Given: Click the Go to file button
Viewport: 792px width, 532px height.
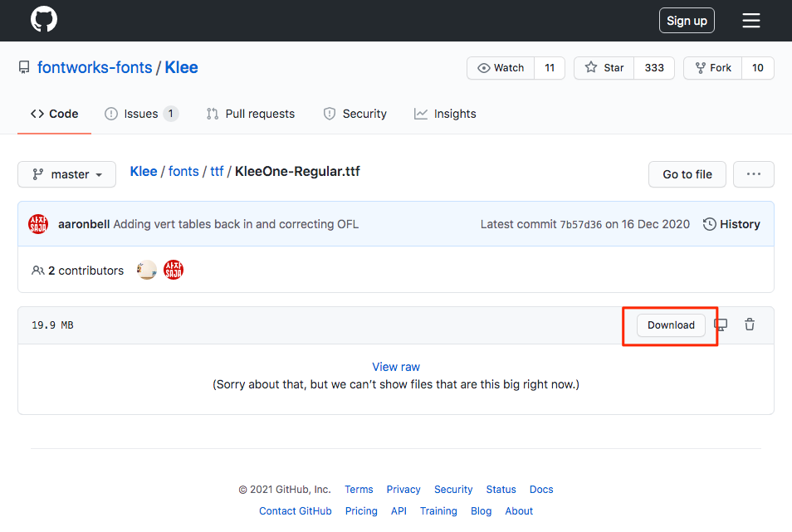Looking at the screenshot, I should click(x=687, y=174).
